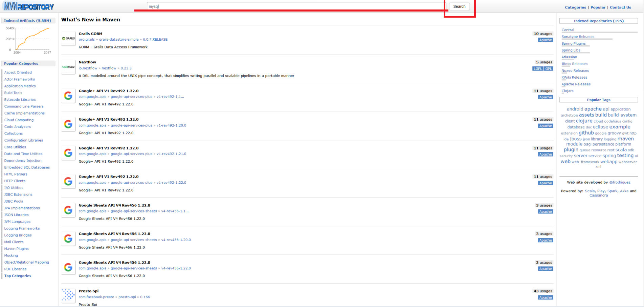The image size is (644, 307).
Task: Open Embedded SQL Databases category
Action: (x=27, y=167)
